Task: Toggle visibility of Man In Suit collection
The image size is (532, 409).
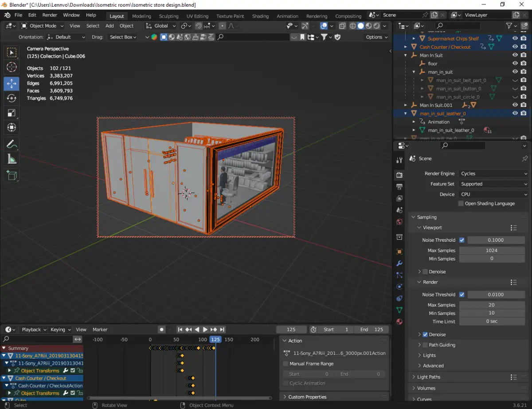Action: 515,55
